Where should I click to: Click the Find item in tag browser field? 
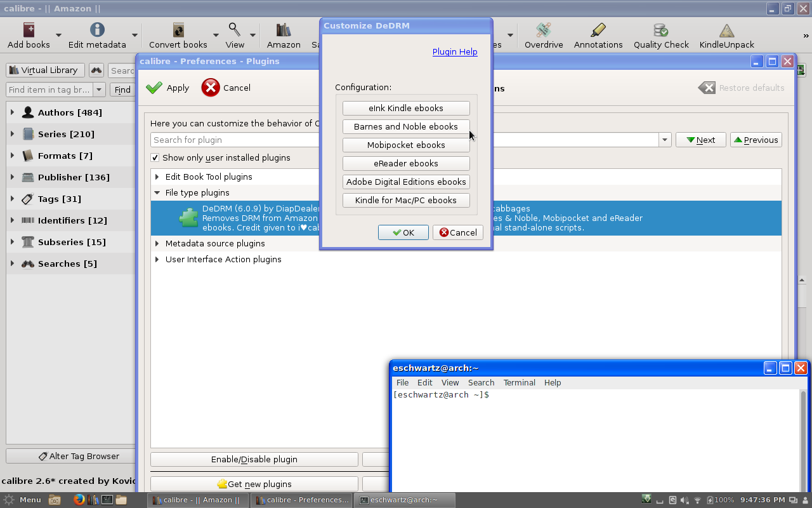tap(49, 90)
